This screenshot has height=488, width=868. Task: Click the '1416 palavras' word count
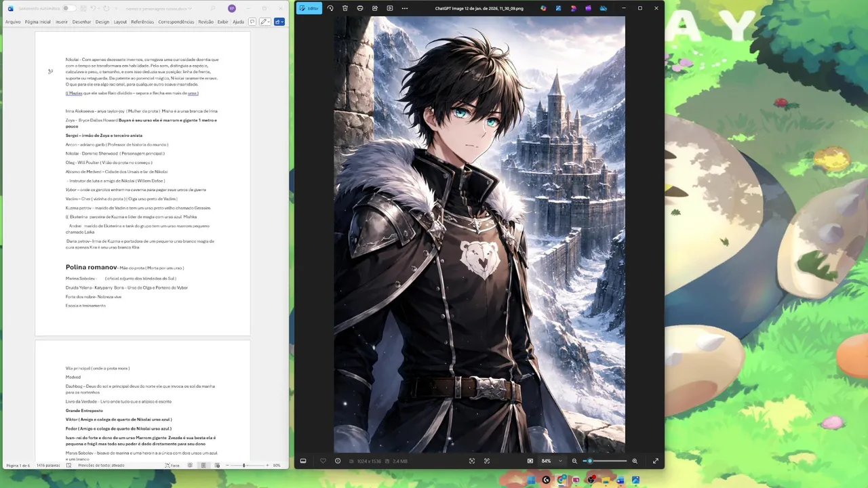(48, 466)
